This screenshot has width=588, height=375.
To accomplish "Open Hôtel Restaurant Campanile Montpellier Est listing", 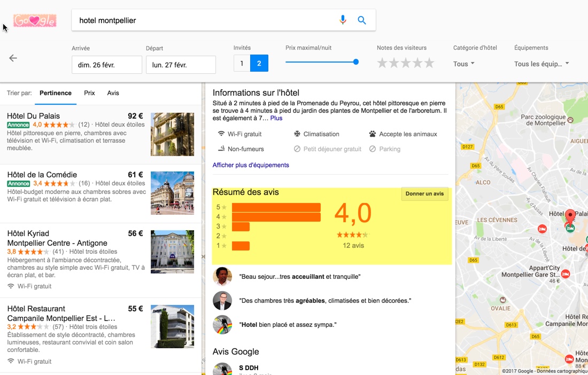I will point(100,335).
